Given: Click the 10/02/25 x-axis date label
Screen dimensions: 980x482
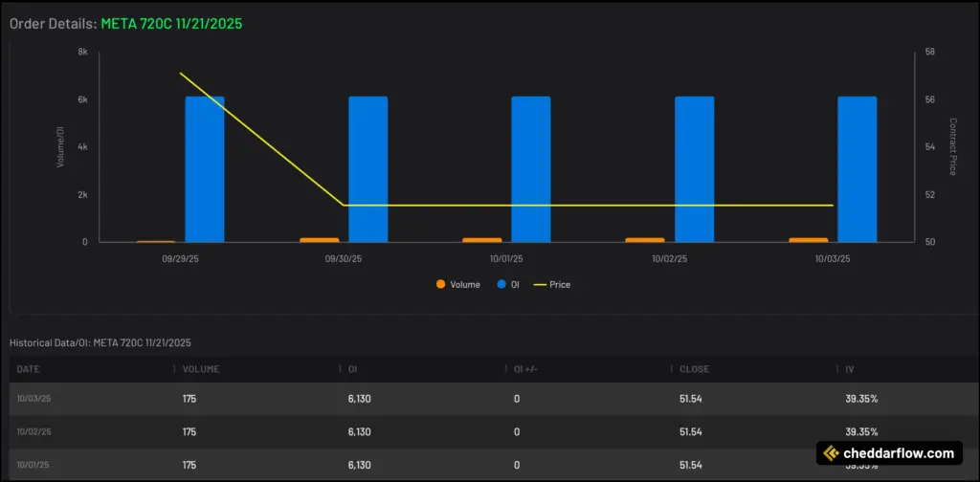Looking at the screenshot, I should point(669,258).
